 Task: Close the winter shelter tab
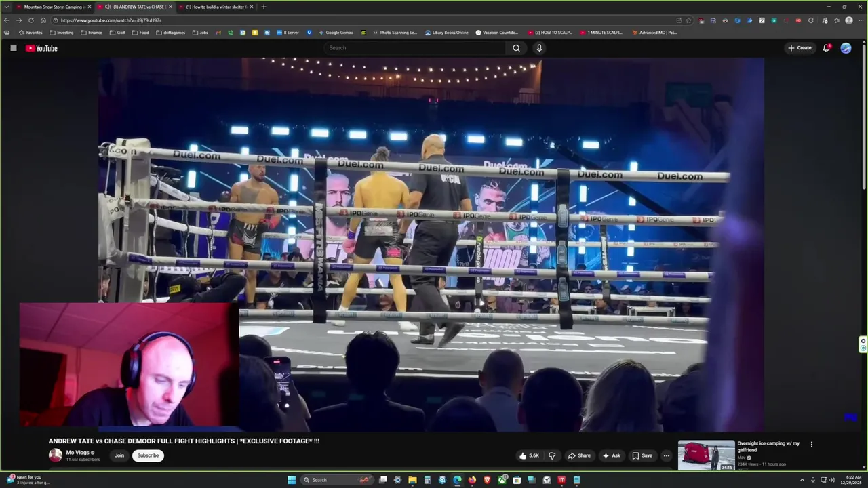pyautogui.click(x=252, y=7)
